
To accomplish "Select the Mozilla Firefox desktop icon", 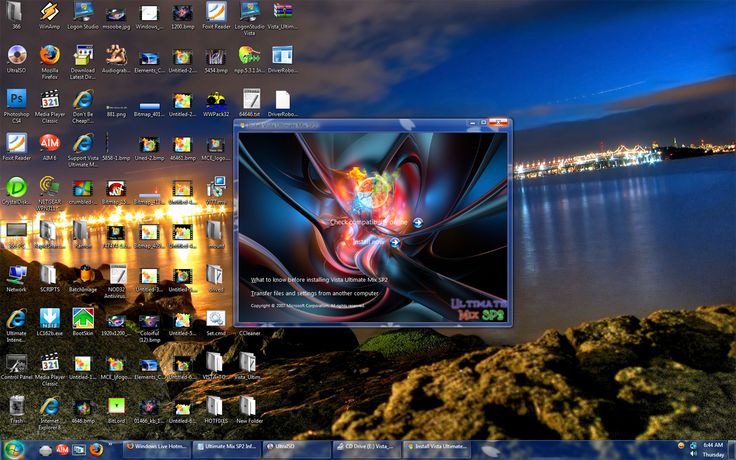I will click(50, 62).
